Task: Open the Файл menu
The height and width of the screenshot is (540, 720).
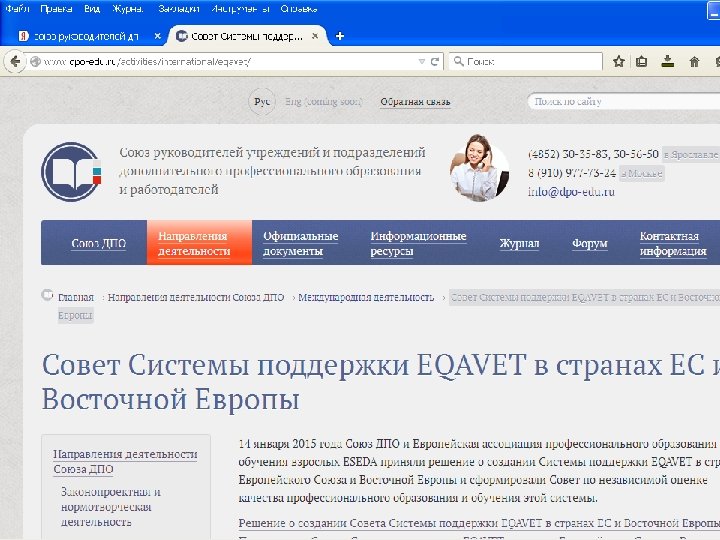Action: point(17,9)
